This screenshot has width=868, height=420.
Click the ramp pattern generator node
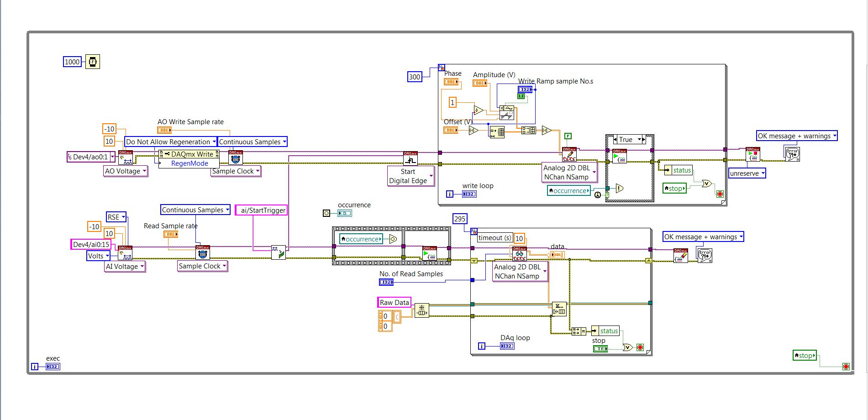[507, 112]
